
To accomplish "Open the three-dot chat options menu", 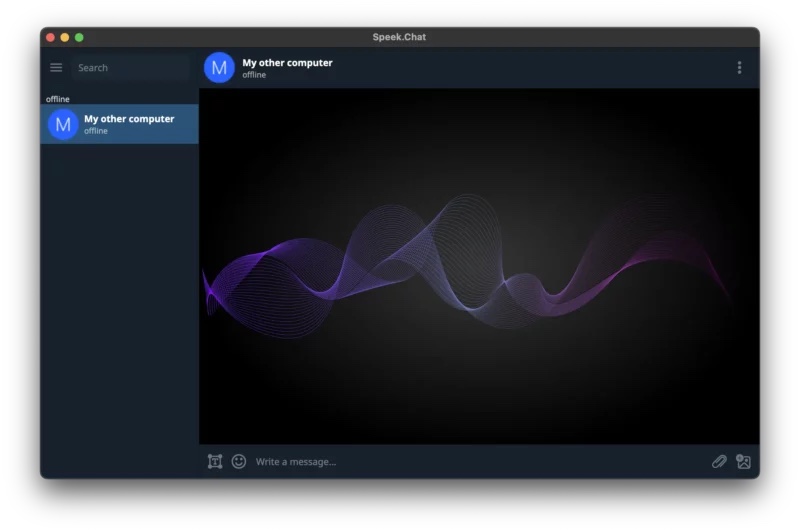I will pos(739,68).
